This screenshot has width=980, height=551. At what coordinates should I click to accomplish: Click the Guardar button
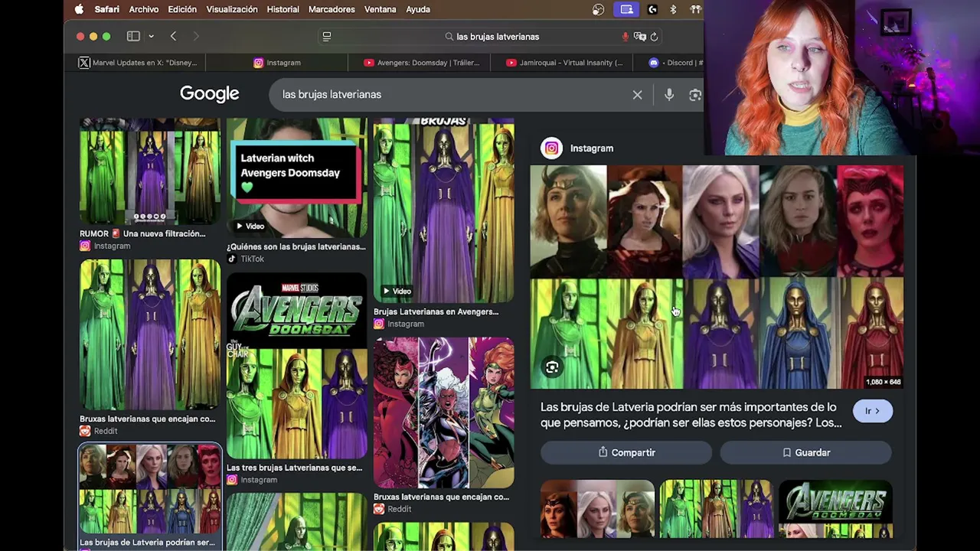point(805,452)
